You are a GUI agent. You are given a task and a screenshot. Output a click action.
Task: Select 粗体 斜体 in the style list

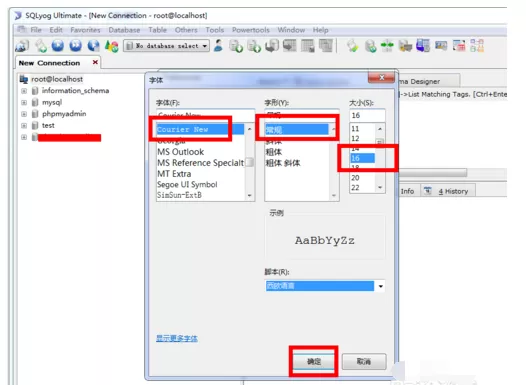tap(283, 163)
